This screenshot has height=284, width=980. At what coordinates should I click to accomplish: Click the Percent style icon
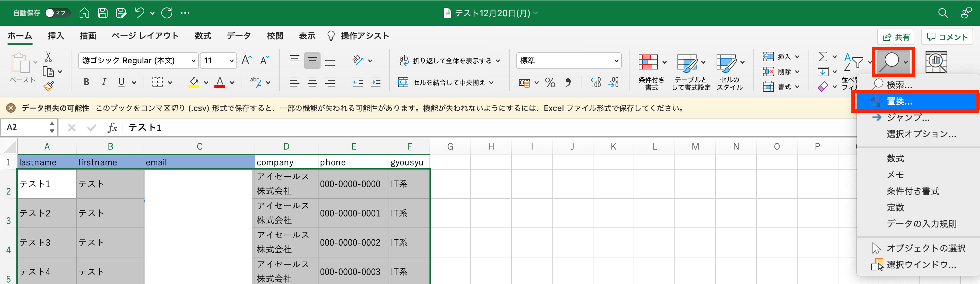(550, 82)
